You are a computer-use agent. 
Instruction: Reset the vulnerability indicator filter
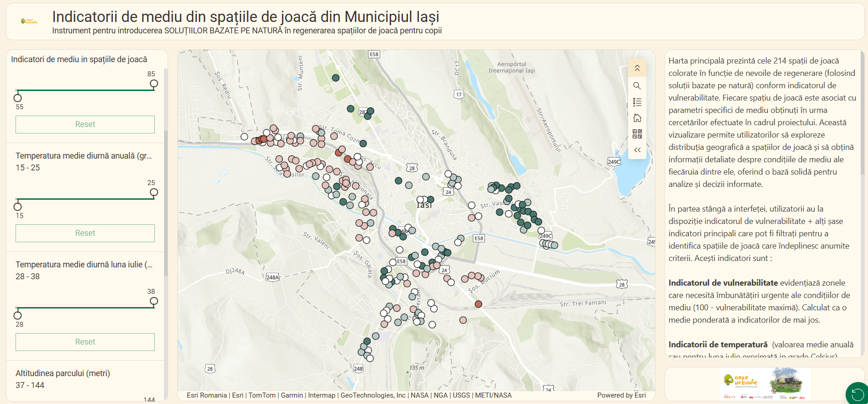(85, 124)
